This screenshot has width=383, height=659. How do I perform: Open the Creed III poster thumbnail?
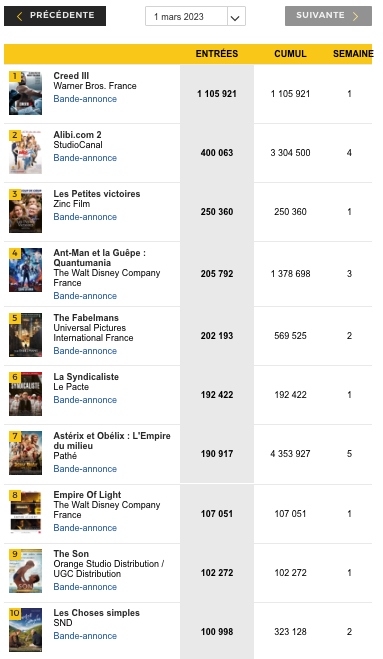26,93
